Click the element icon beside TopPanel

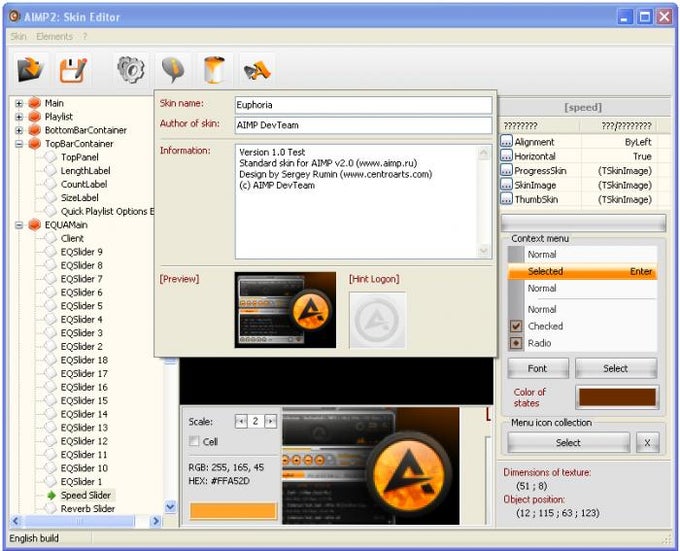(x=51, y=157)
